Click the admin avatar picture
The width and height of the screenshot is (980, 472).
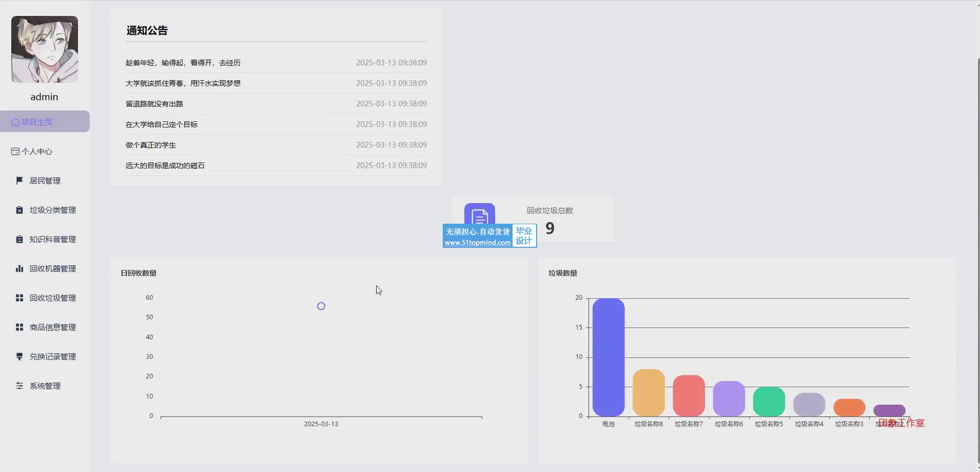45,49
